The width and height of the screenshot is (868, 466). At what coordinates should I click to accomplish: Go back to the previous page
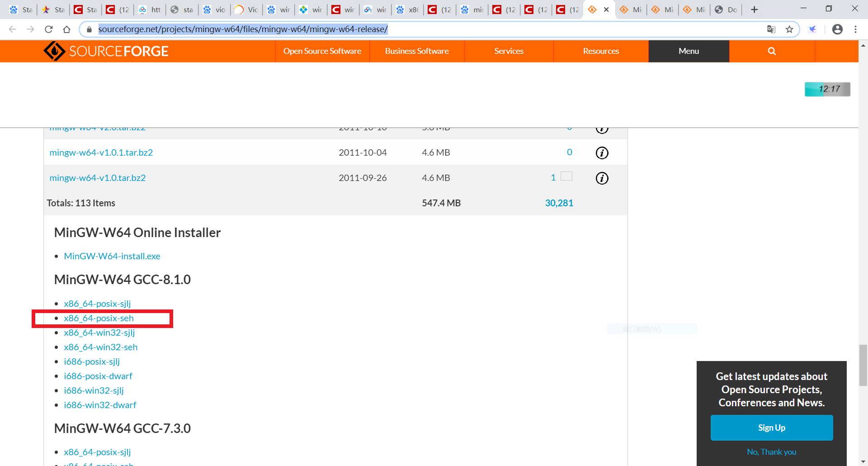tap(13, 29)
